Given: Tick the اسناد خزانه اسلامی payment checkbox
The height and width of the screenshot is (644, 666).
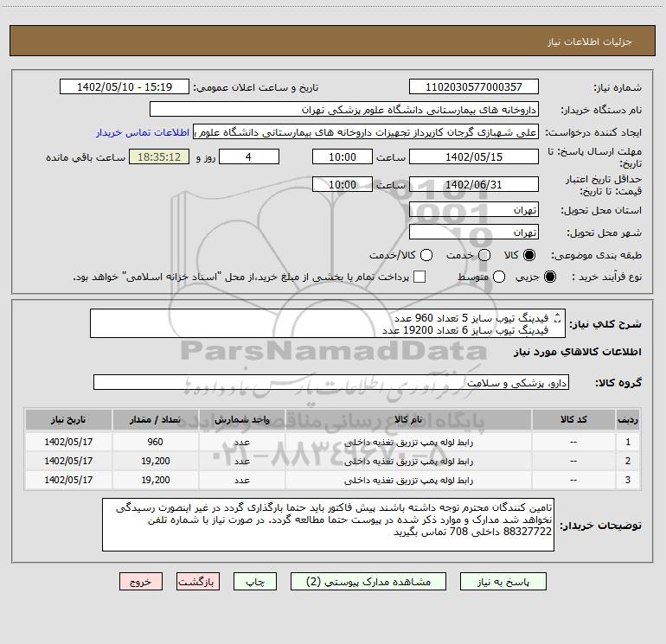Looking at the screenshot, I should coord(419,277).
